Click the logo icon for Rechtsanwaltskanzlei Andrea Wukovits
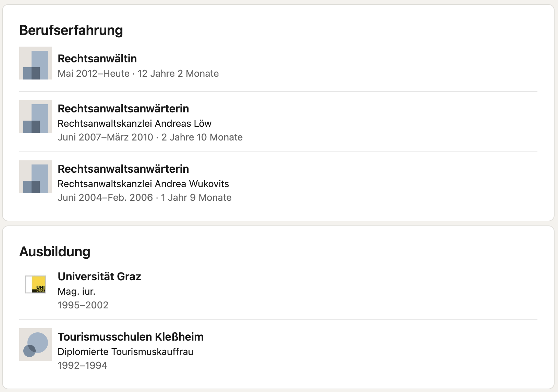558x392 pixels. point(36,177)
